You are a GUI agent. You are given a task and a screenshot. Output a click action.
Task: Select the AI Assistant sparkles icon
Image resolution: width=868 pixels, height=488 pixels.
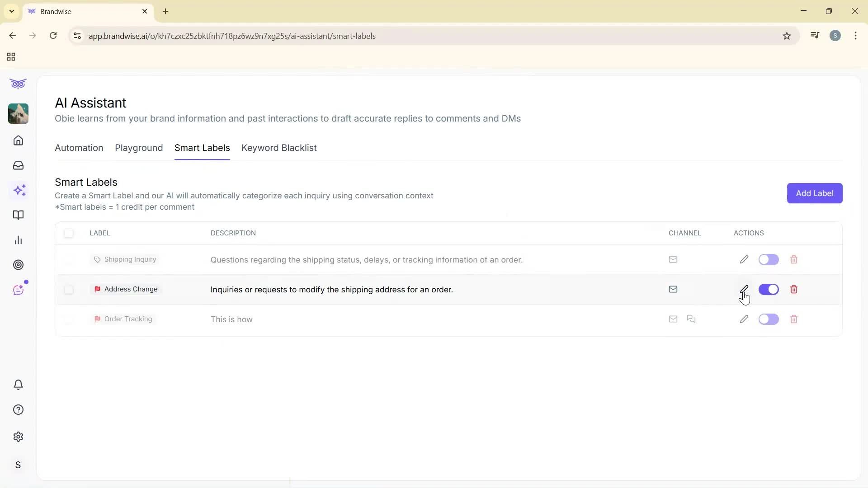click(19, 190)
